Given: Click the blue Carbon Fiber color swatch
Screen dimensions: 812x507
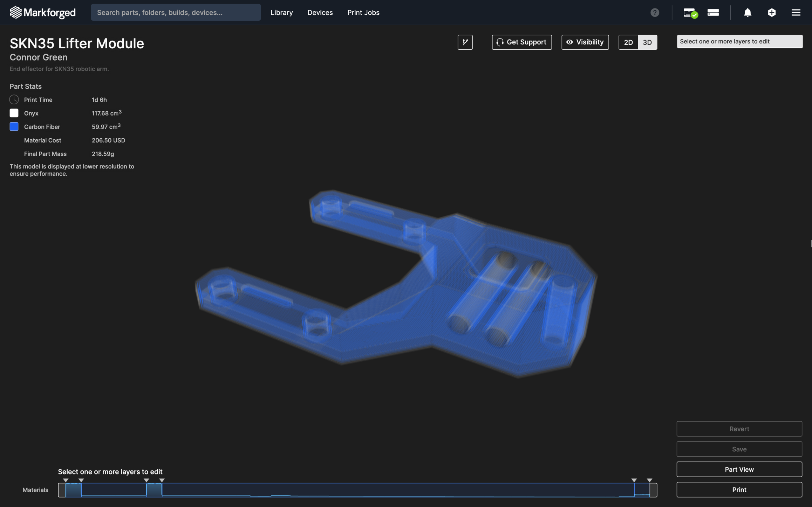Looking at the screenshot, I should tap(14, 126).
